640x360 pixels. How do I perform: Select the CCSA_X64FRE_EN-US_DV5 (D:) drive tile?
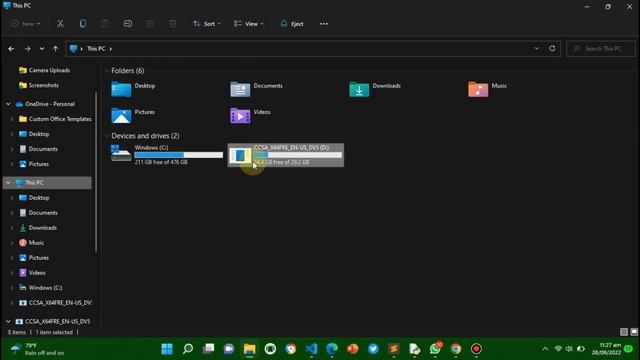click(286, 155)
